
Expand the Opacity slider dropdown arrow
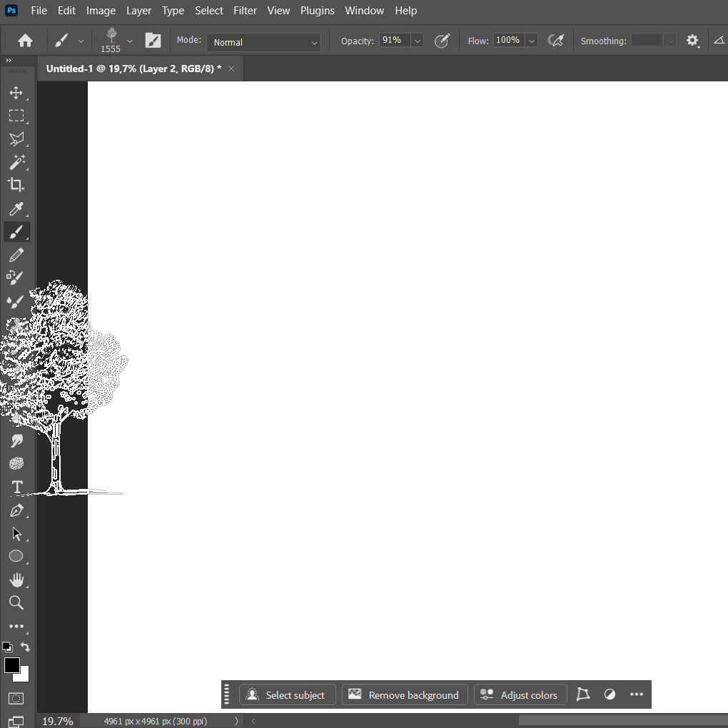click(418, 41)
